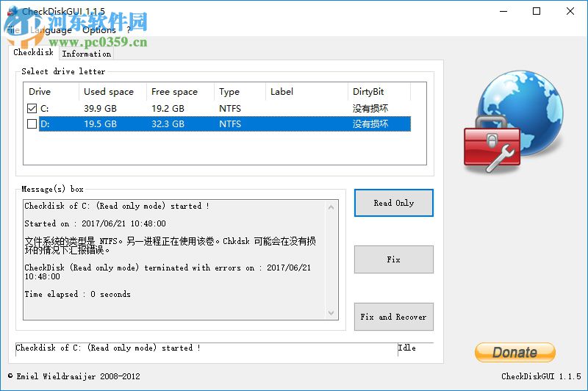The image size is (588, 391).
Task: Click the CheckDiskGUI 1.1.5 version label
Action: tap(541, 376)
